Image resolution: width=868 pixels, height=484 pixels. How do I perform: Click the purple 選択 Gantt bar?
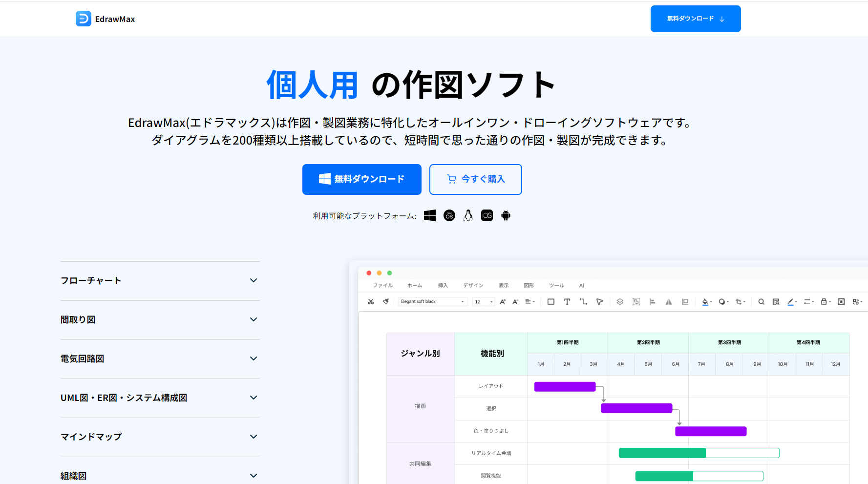point(636,408)
